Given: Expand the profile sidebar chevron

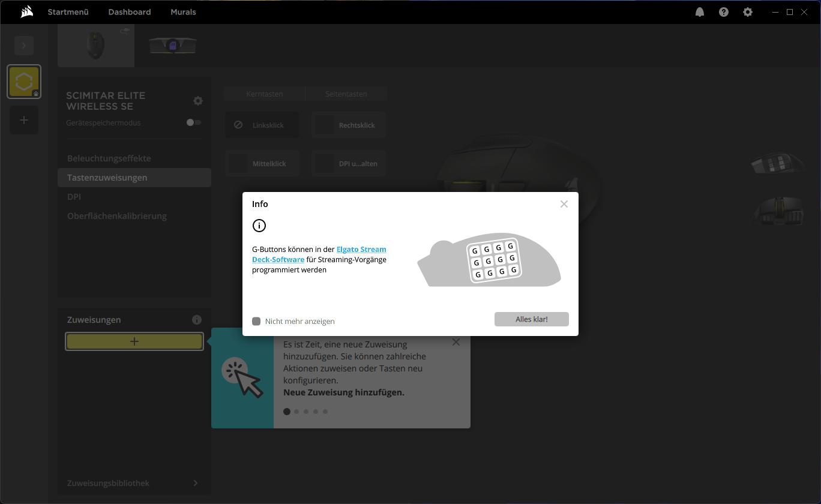Looking at the screenshot, I should 24,46.
